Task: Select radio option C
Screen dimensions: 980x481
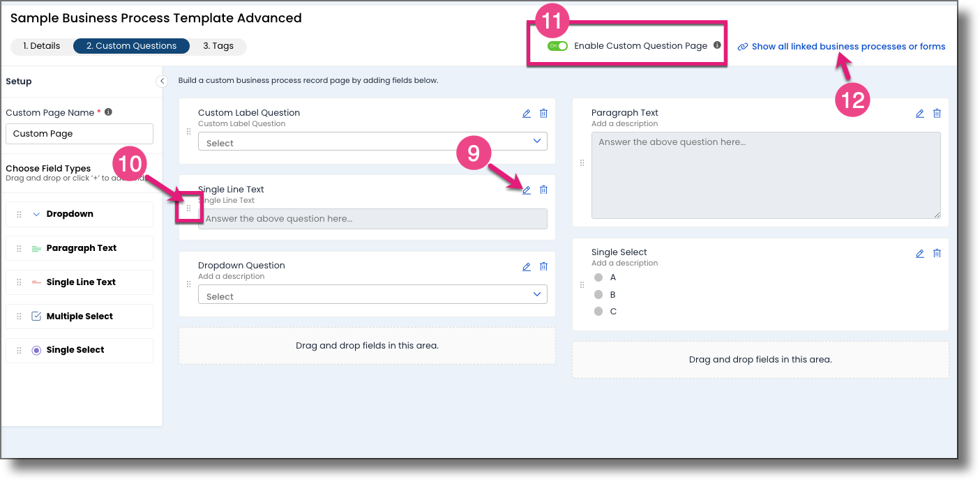Action: (598, 312)
